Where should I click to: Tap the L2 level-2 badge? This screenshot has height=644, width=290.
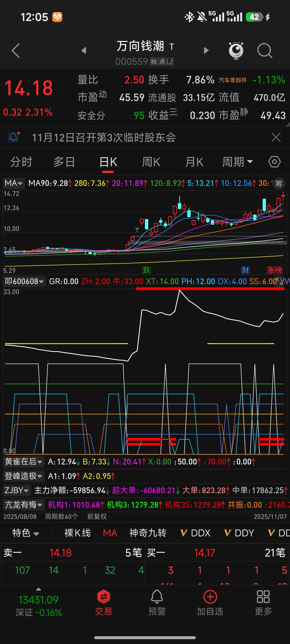[x=170, y=62]
